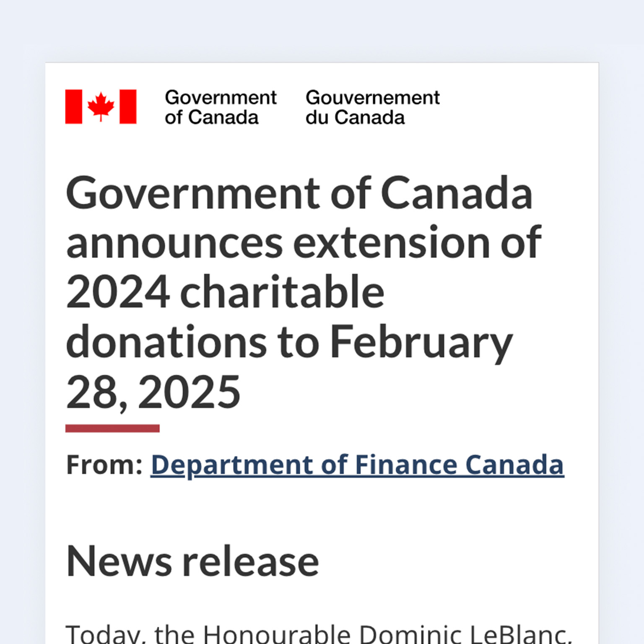Click the Government of Canada wordmark
644x644 pixels.
click(x=220, y=107)
